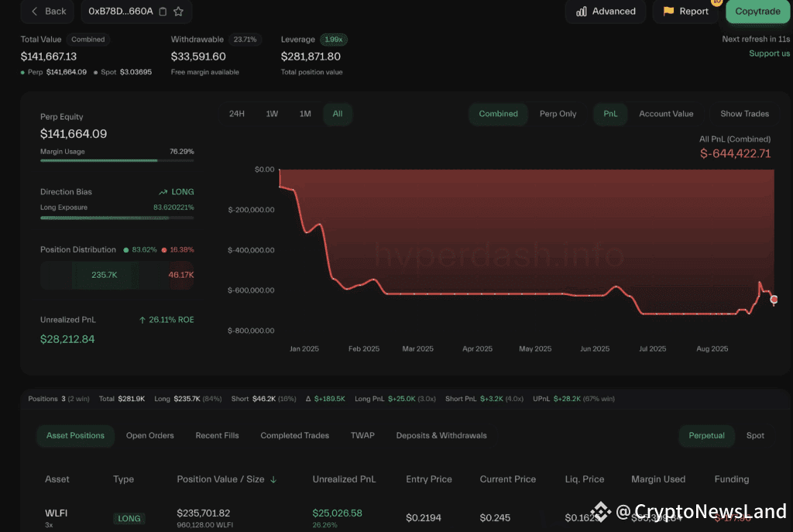Click the red endpoint marker on chart
This screenshot has width=793, height=532.
[774, 300]
